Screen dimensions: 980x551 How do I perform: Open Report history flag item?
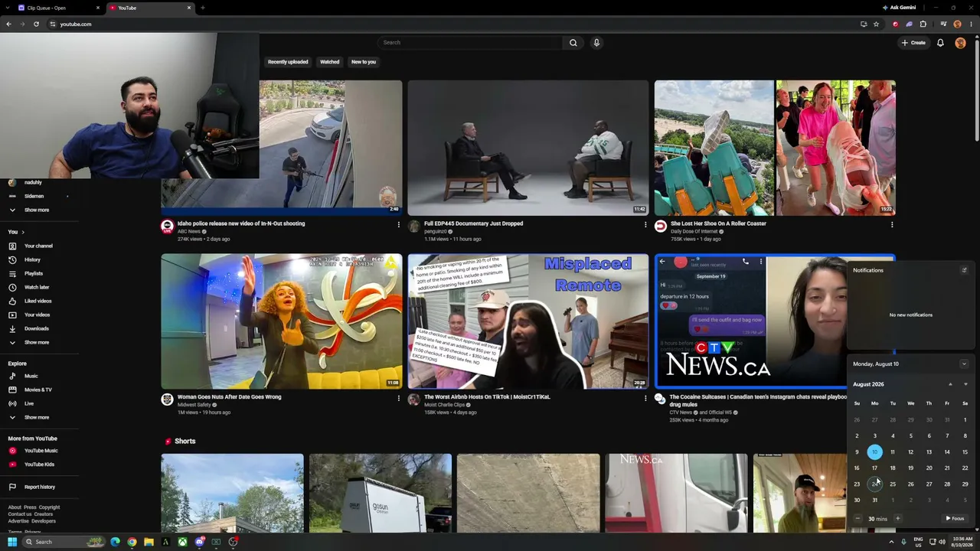point(40,487)
